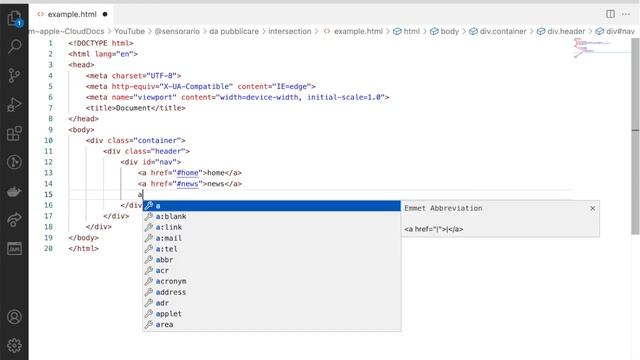The height and width of the screenshot is (360, 640).
Task: Open the Live Share arrow icon
Action: click(x=14, y=220)
